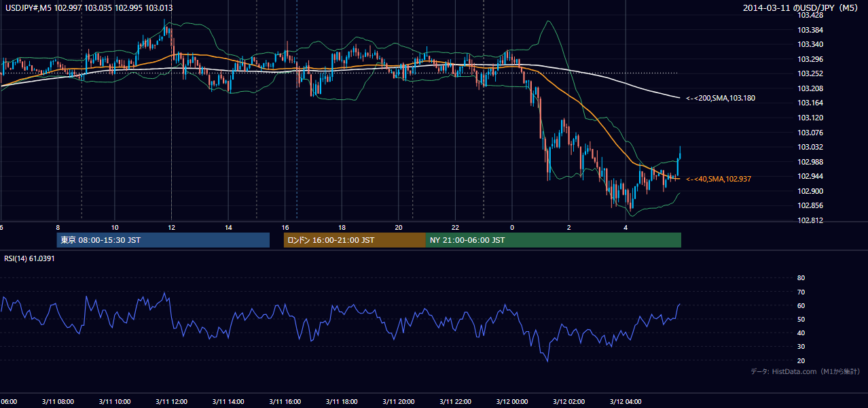868x408 pixels.
Task: Click the 3/11 10:00 time axis label
Action: [x=113, y=402]
